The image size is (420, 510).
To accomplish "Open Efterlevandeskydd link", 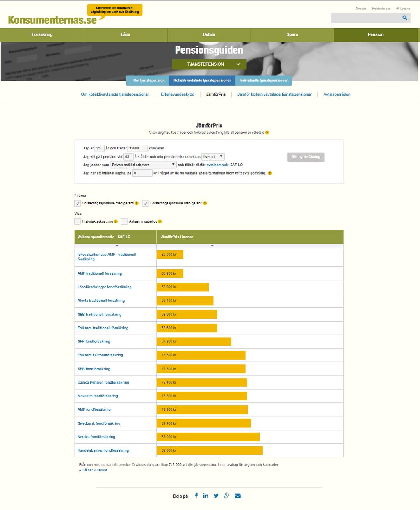I will click(178, 94).
